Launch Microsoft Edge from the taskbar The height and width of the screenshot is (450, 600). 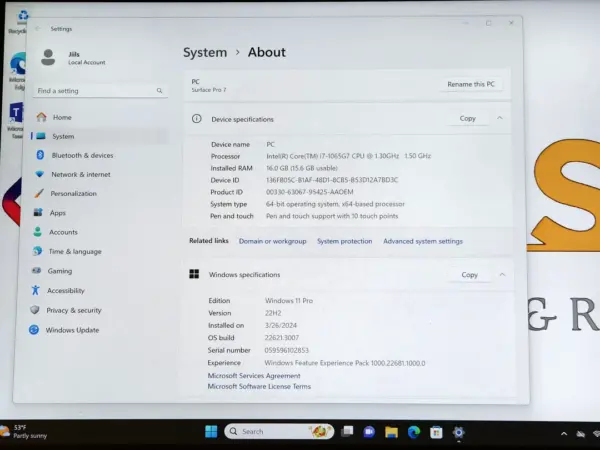(414, 432)
